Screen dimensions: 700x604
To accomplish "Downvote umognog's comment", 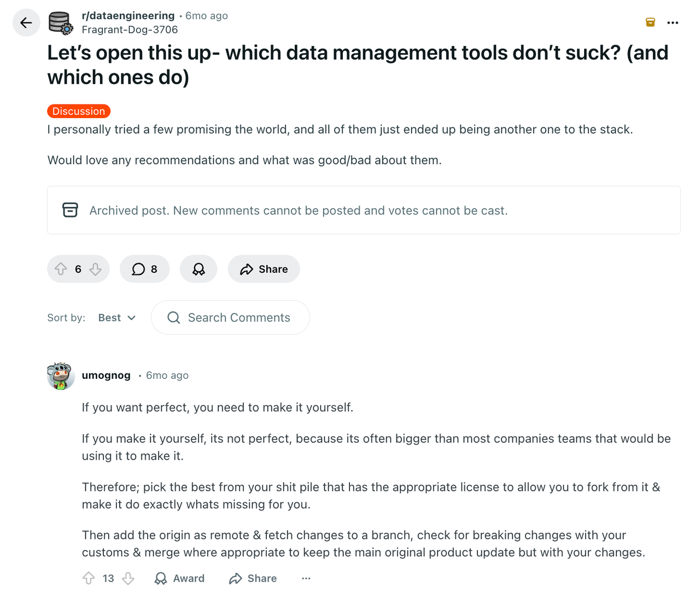I will pyautogui.click(x=128, y=578).
